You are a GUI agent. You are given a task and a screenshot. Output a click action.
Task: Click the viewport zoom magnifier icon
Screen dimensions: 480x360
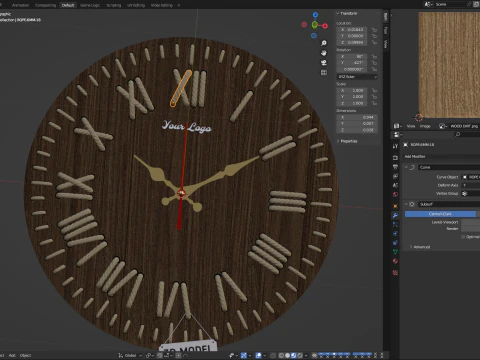tap(323, 43)
